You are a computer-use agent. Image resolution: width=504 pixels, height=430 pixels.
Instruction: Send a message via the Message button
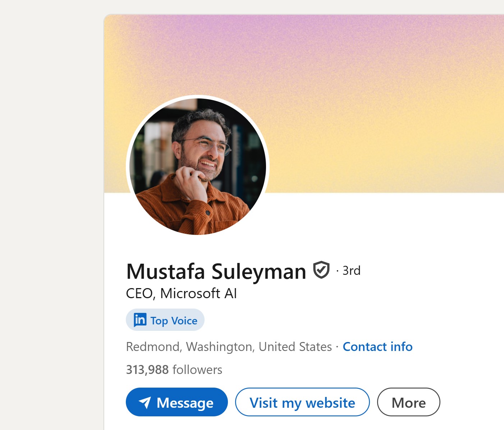point(177,402)
